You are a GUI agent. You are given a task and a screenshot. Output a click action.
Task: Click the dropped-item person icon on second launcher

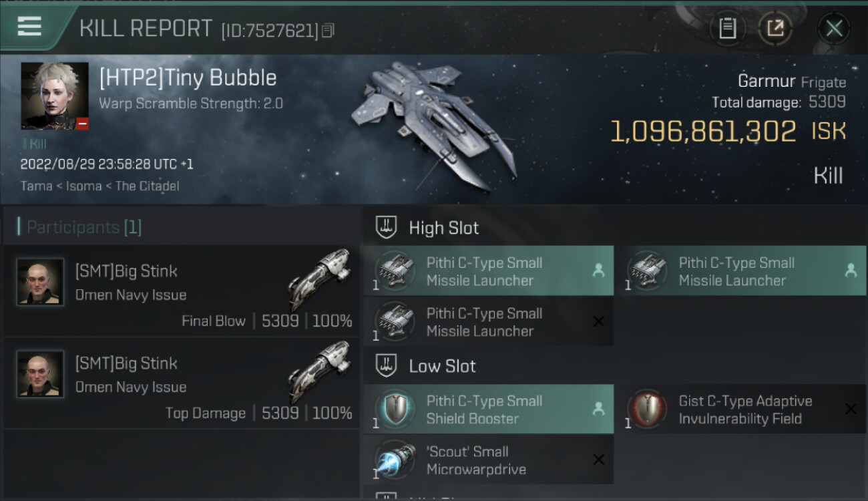tap(851, 271)
